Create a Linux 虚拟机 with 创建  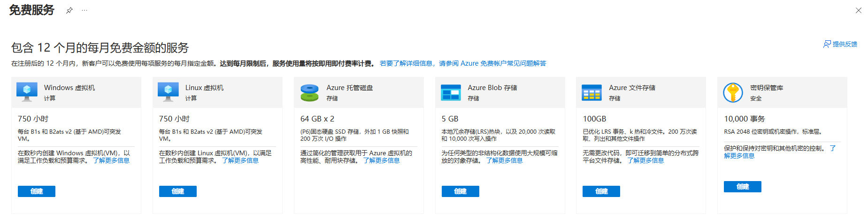pos(178,191)
